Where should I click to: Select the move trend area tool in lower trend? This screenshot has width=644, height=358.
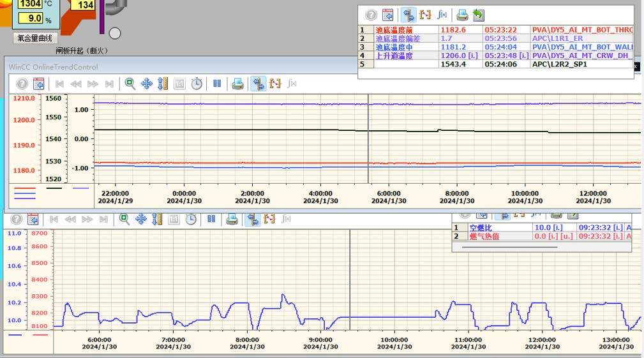coord(141,220)
